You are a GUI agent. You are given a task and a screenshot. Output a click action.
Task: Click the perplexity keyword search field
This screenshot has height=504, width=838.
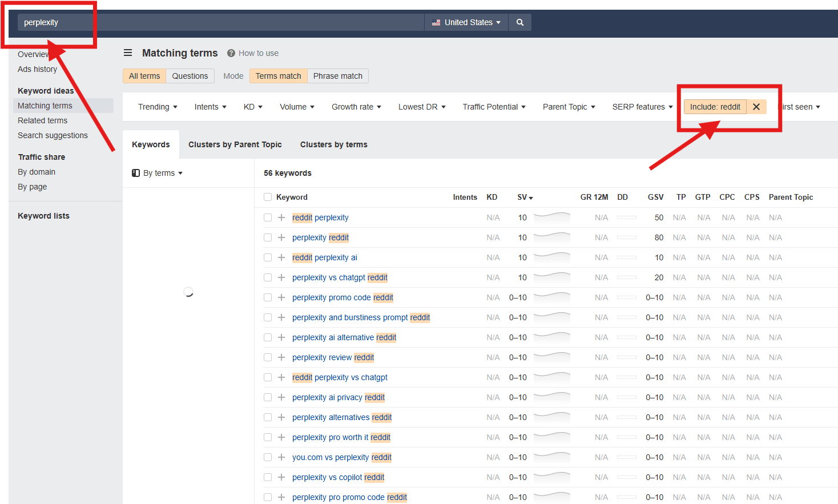221,22
